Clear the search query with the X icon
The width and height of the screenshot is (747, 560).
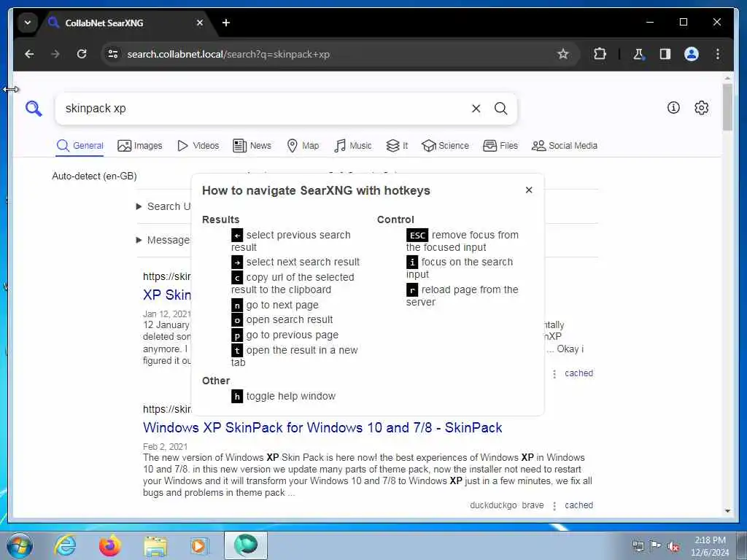pyautogui.click(x=476, y=109)
